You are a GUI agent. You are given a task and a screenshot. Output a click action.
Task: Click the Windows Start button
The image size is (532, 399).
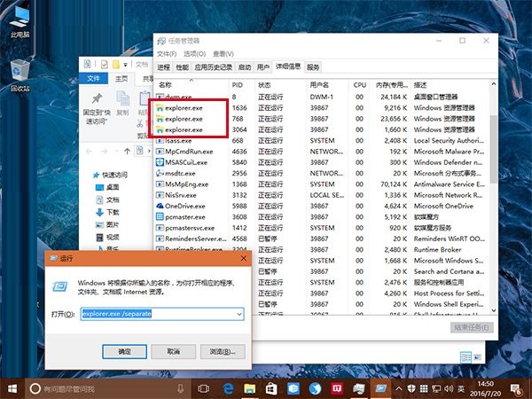click(x=12, y=388)
